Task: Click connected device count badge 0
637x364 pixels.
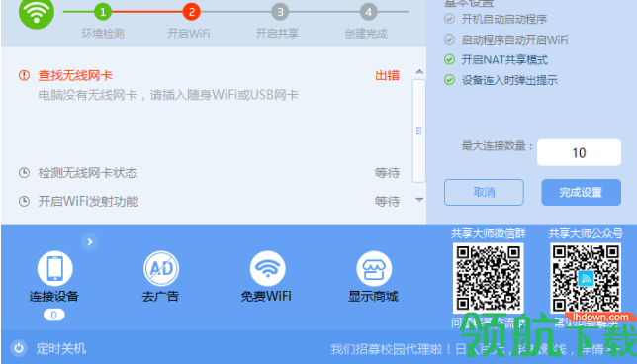Action: 54,316
